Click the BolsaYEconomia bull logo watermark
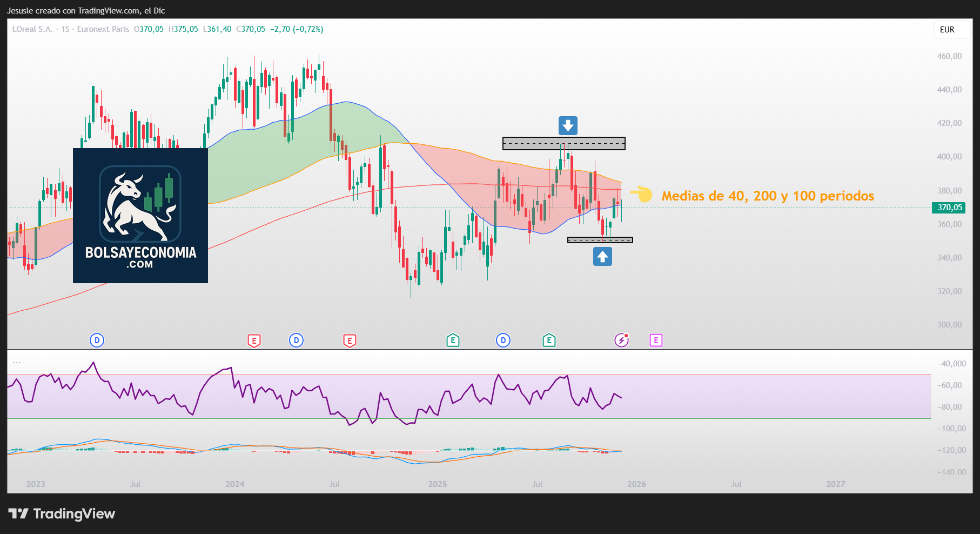This screenshot has height=534, width=980. [139, 204]
